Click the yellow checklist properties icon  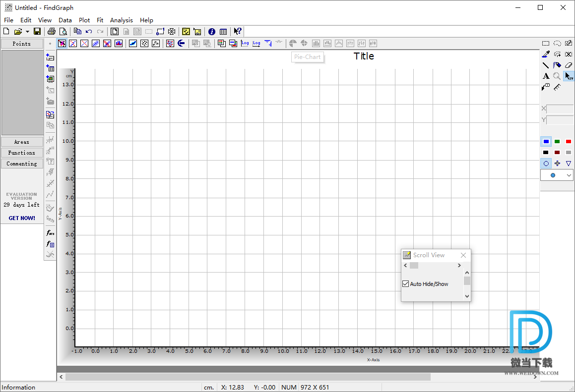click(186, 32)
